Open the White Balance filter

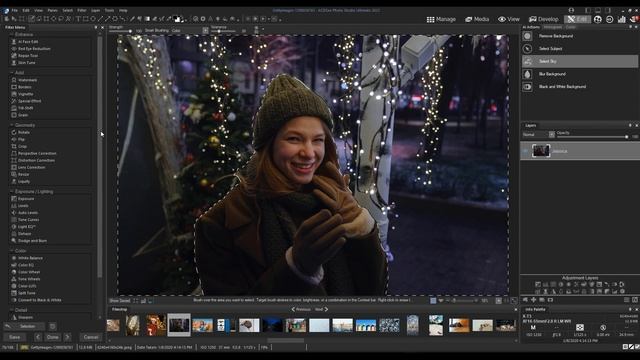(30, 258)
